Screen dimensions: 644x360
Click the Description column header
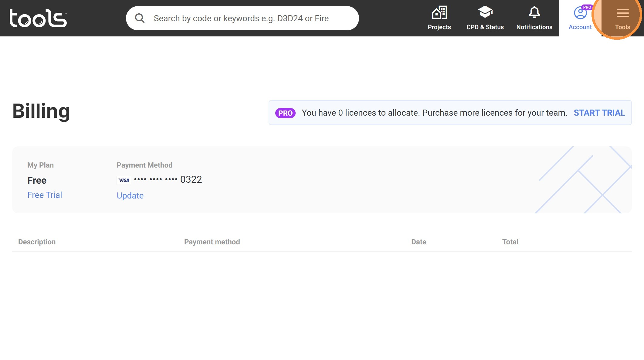[x=37, y=242]
